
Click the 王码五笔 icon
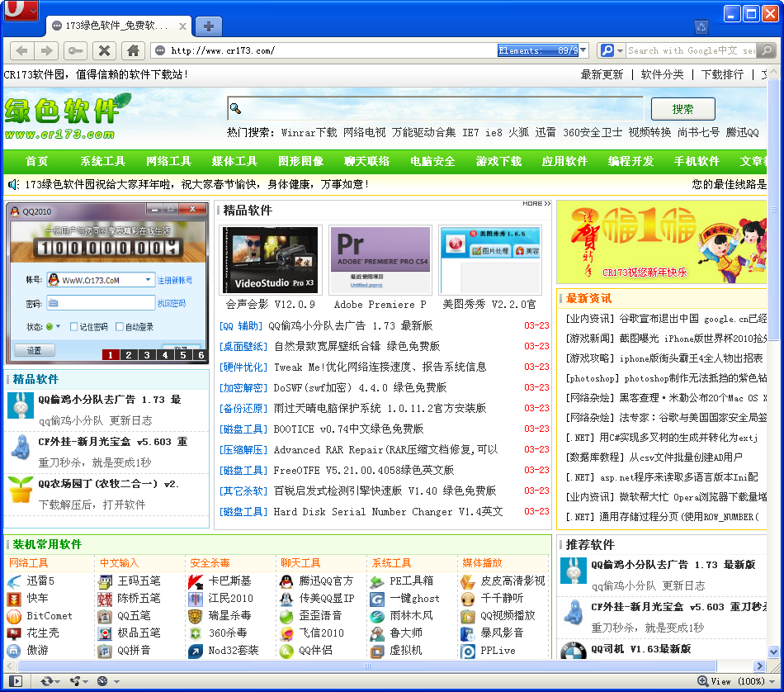point(105,581)
